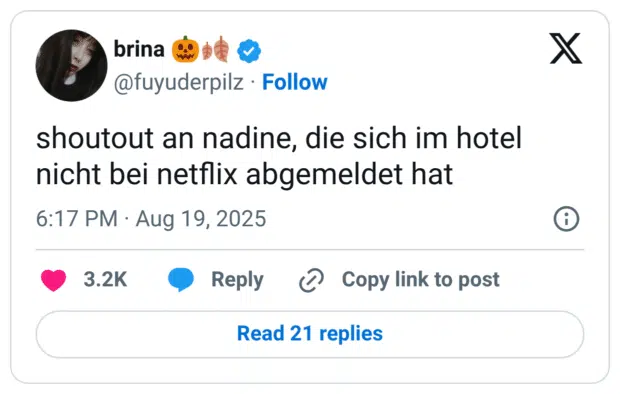Click the Aug 19, 2025 date
620x394 pixels.
(201, 219)
